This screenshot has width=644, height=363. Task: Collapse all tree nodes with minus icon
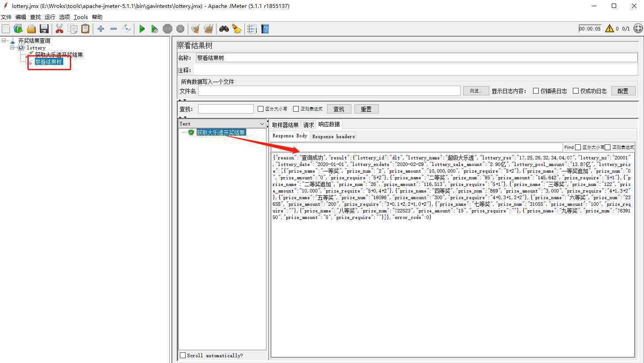pyautogui.click(x=114, y=29)
